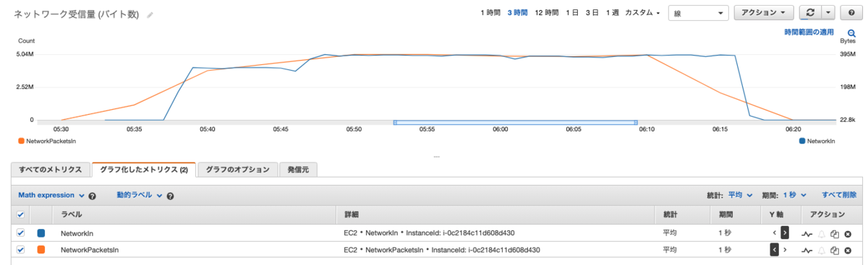
Task: Duplicate the NetworkPacketsIn metric with copy icon
Action: pos(835,250)
